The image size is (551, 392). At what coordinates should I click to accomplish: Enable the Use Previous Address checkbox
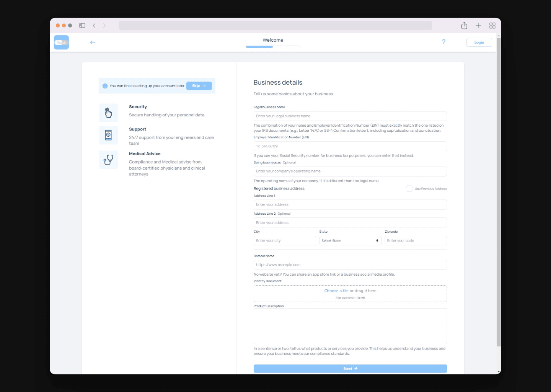coord(409,189)
